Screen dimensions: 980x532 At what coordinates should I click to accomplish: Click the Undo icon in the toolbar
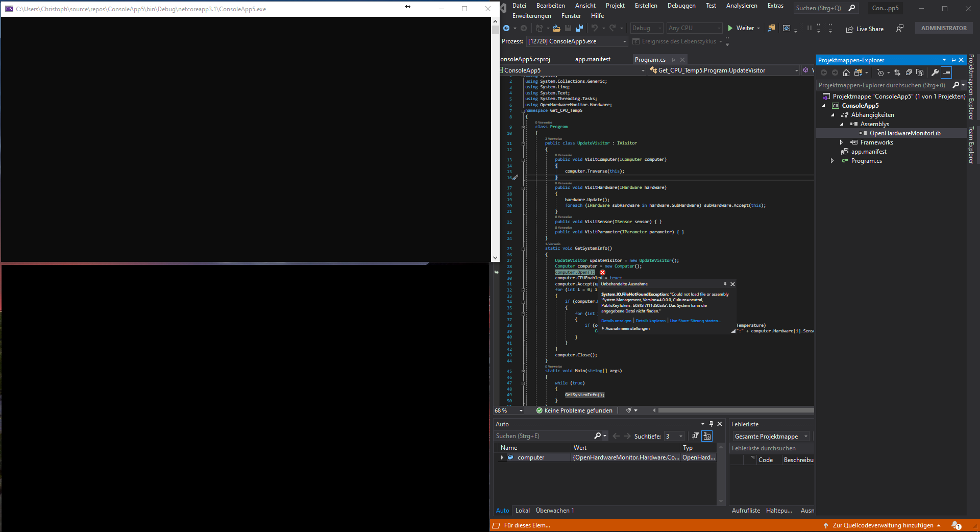(596, 28)
